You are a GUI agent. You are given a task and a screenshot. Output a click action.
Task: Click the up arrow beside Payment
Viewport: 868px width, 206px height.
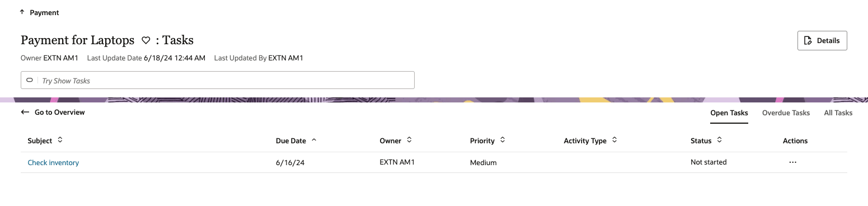pos(22,12)
